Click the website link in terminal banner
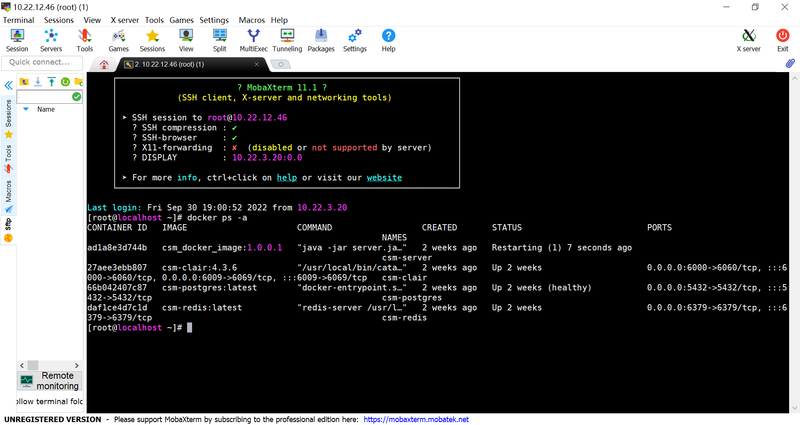 point(384,178)
